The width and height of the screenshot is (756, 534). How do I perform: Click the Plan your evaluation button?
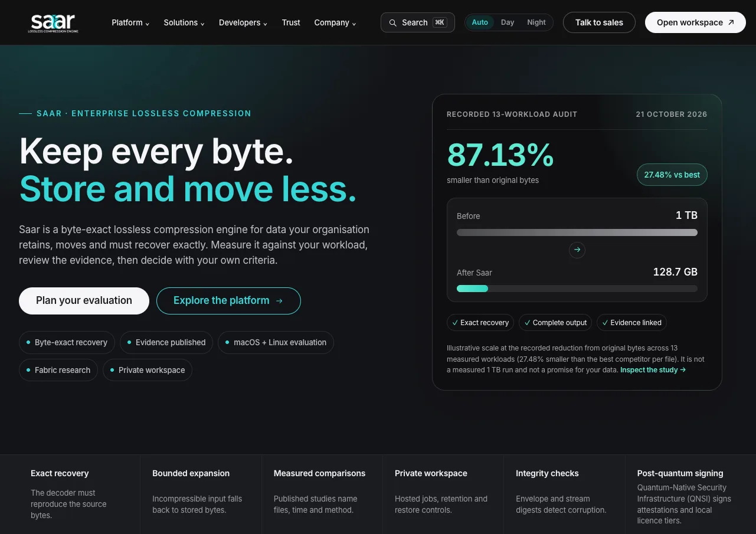coord(84,301)
